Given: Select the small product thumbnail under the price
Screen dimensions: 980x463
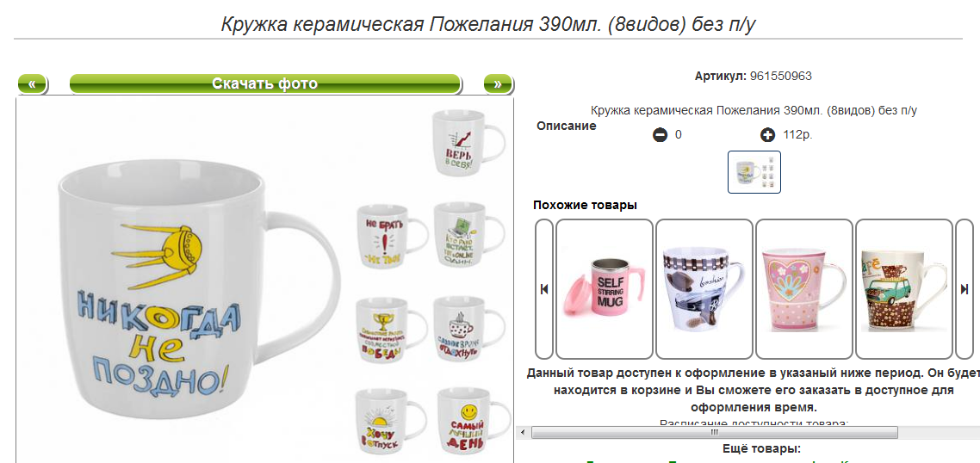Looking at the screenshot, I should click(754, 172).
